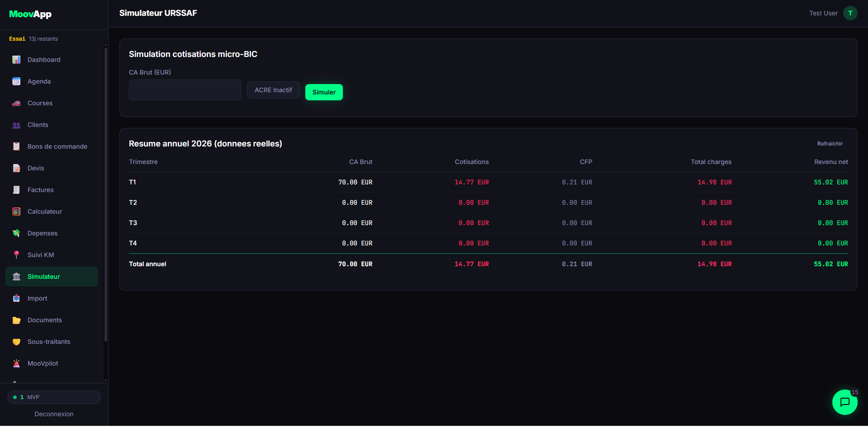Click the Test User name

point(823,13)
